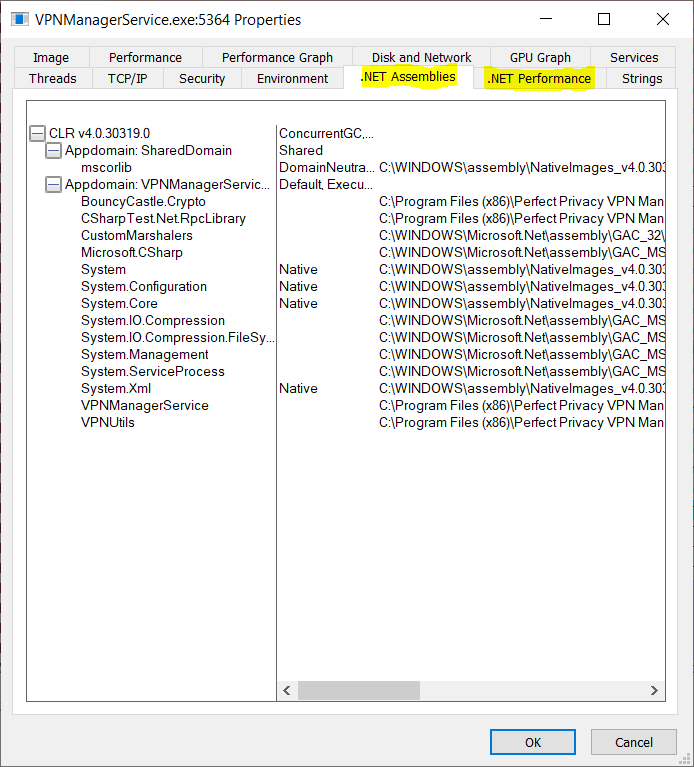
Task: Select the System.IO.Compression assembly
Action: [153, 320]
